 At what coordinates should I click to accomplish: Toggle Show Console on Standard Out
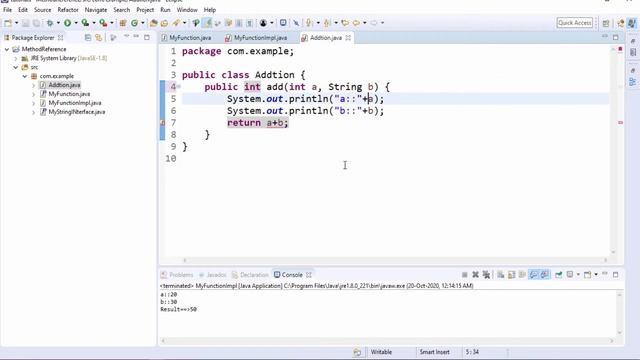533,275
